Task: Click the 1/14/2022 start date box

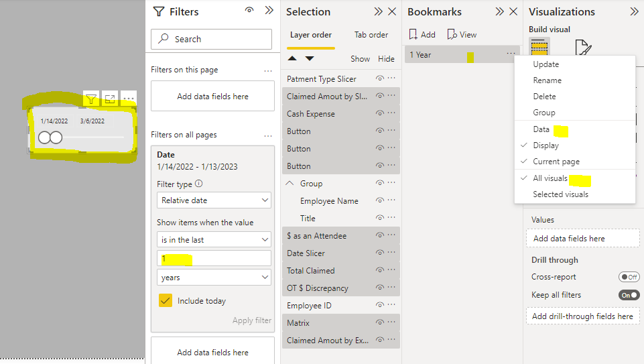Action: point(54,121)
